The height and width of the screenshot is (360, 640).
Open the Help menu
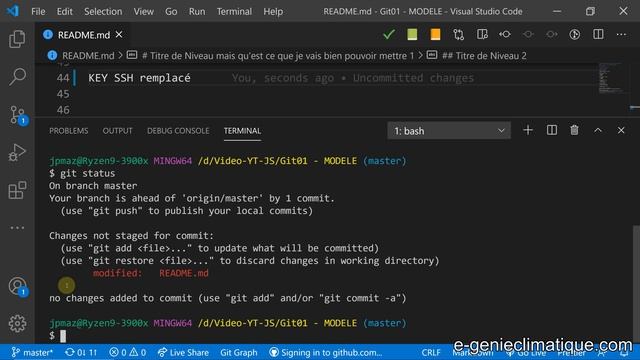click(273, 11)
